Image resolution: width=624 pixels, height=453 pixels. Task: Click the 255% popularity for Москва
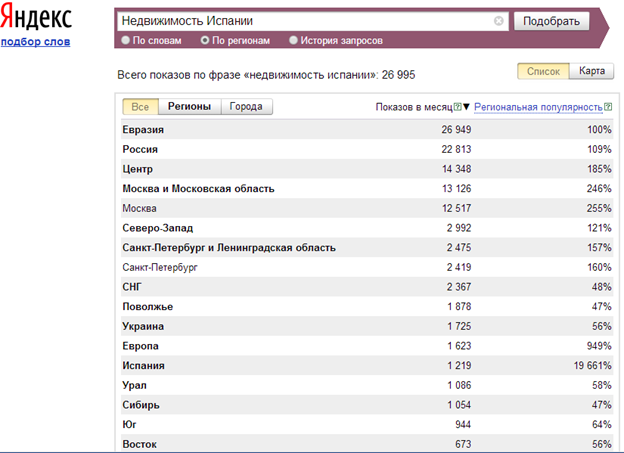[599, 208]
